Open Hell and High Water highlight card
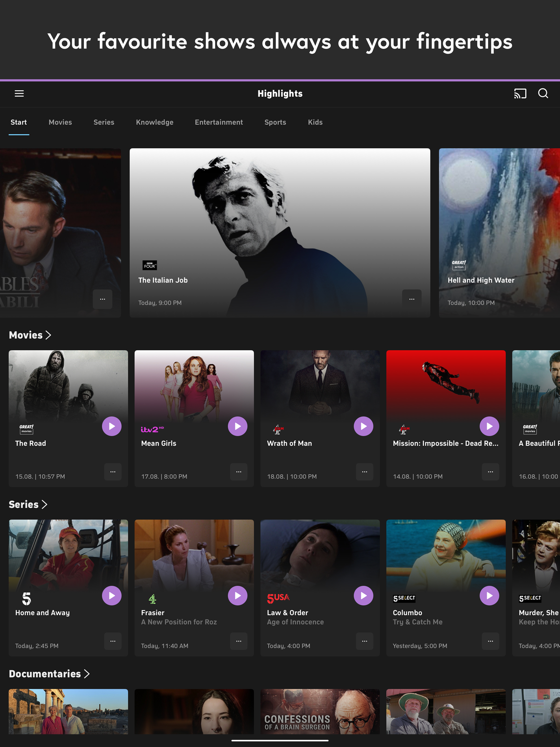This screenshot has height=747, width=560. pos(499,233)
